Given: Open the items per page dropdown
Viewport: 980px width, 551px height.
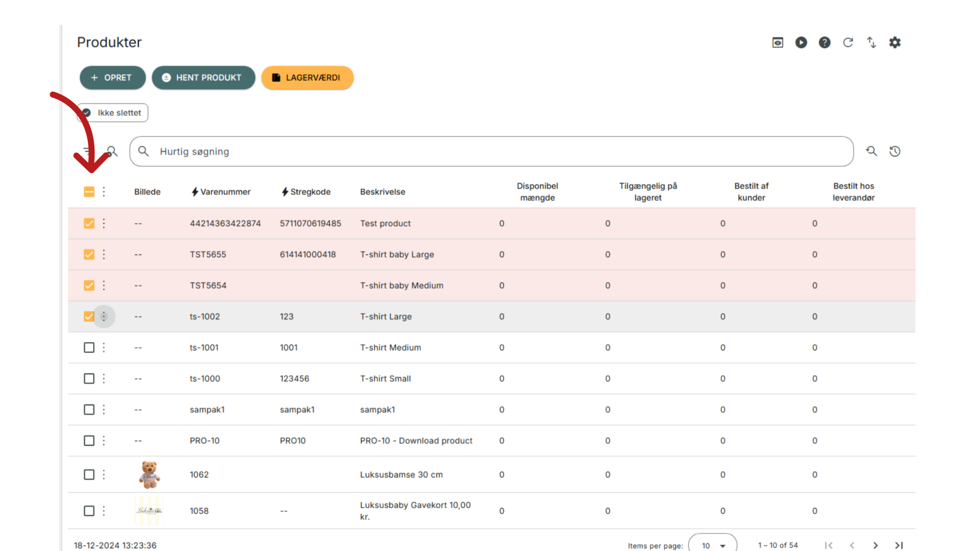Looking at the screenshot, I should (713, 545).
